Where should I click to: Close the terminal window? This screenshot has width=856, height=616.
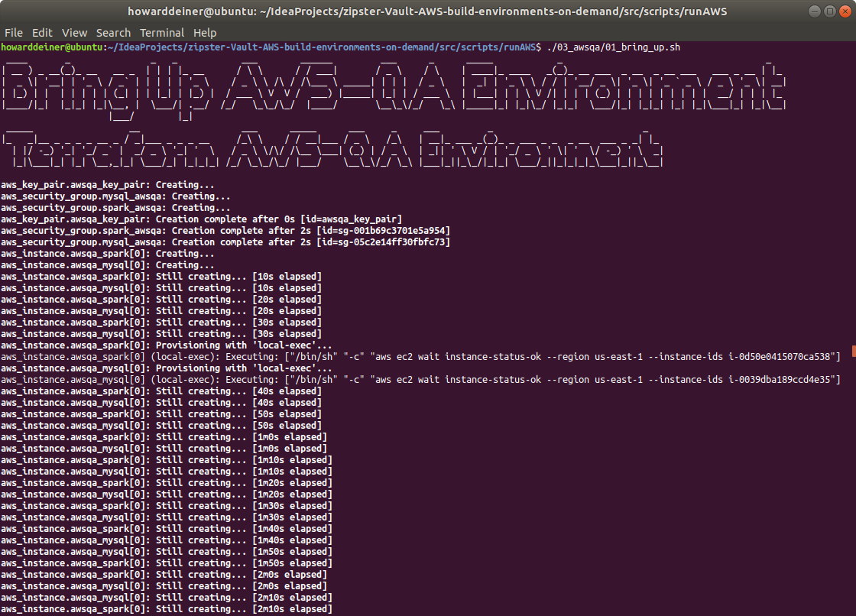pos(845,11)
